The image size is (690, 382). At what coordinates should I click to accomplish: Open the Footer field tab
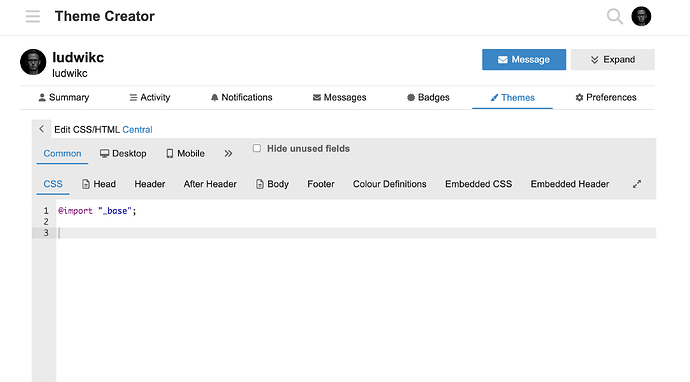(x=321, y=184)
